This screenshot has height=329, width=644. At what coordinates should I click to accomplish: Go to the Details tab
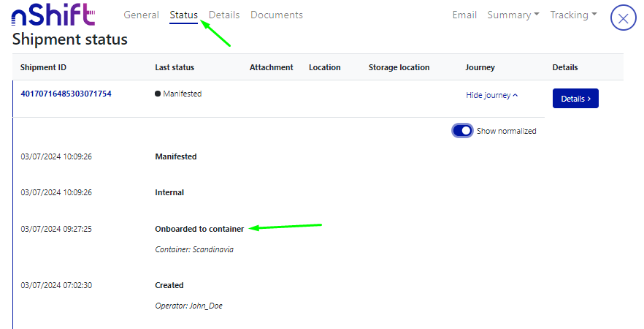click(224, 15)
